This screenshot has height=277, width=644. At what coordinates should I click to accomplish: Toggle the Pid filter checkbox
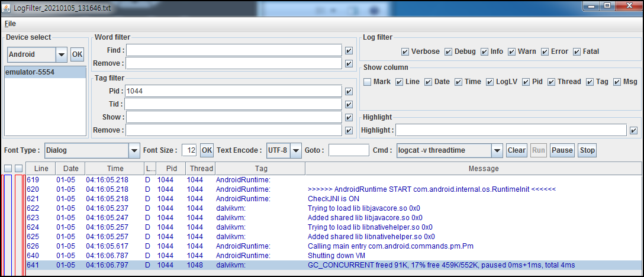[x=349, y=91]
